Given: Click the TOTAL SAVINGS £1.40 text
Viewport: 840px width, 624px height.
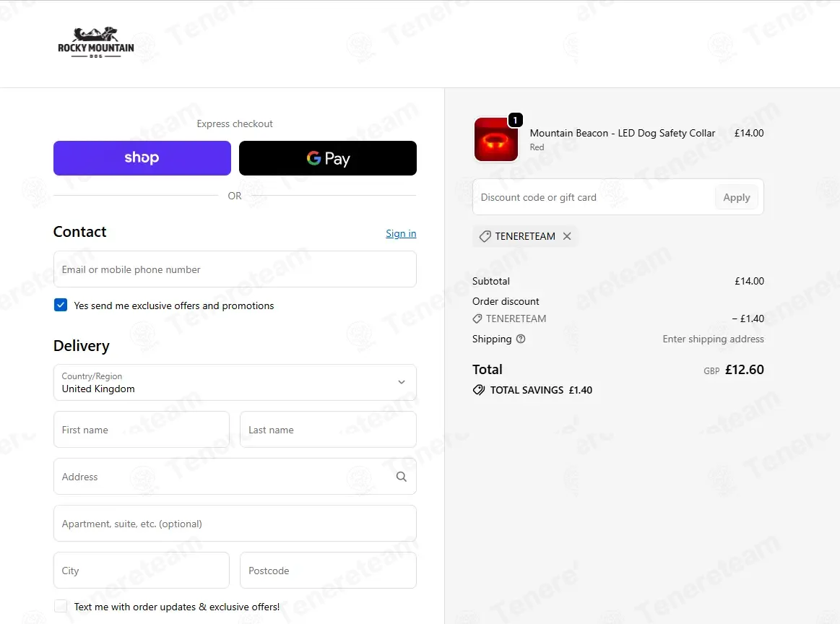Looking at the screenshot, I should (541, 390).
